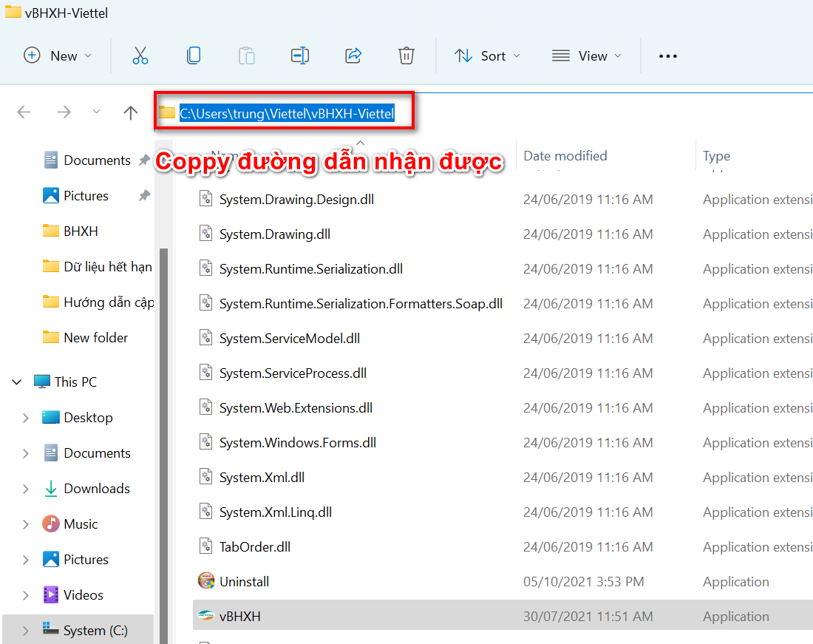Click the Paste clipboard icon

click(247, 55)
